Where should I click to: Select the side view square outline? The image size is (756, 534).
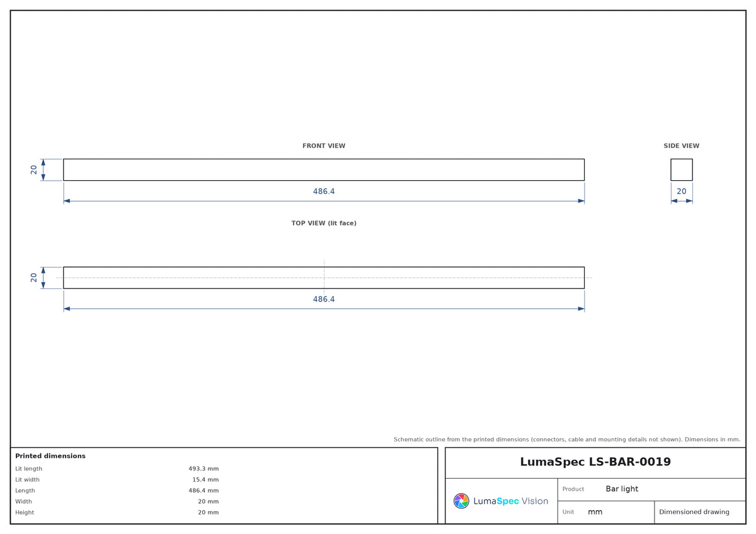pyautogui.click(x=682, y=170)
